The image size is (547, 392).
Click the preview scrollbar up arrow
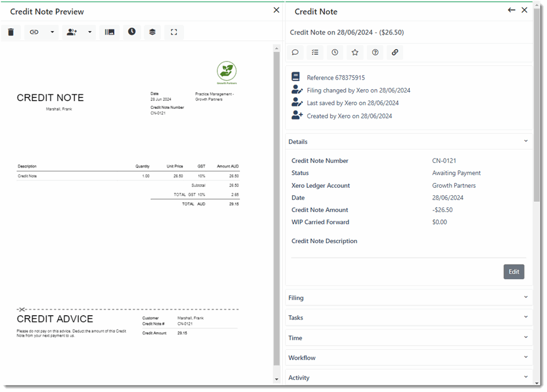click(277, 49)
